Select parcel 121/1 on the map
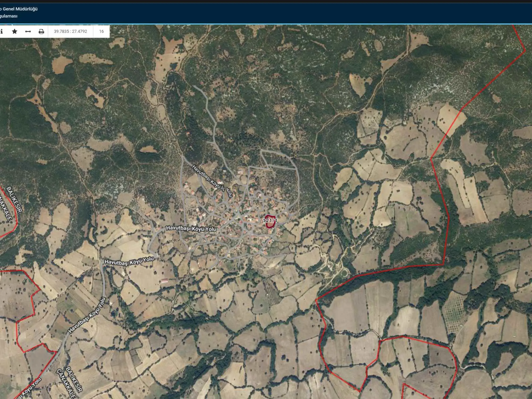The width and height of the screenshot is (532, 399). tap(270, 221)
